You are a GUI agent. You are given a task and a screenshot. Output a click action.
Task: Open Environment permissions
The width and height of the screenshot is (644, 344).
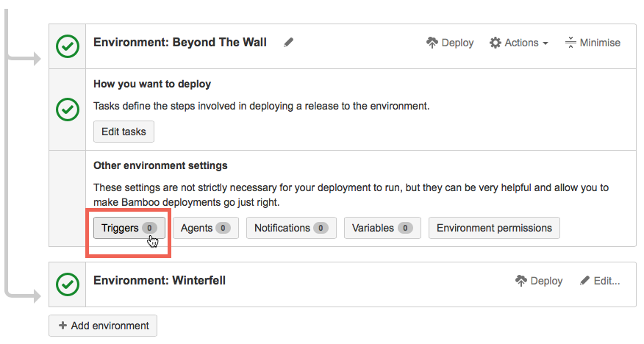[x=494, y=228]
